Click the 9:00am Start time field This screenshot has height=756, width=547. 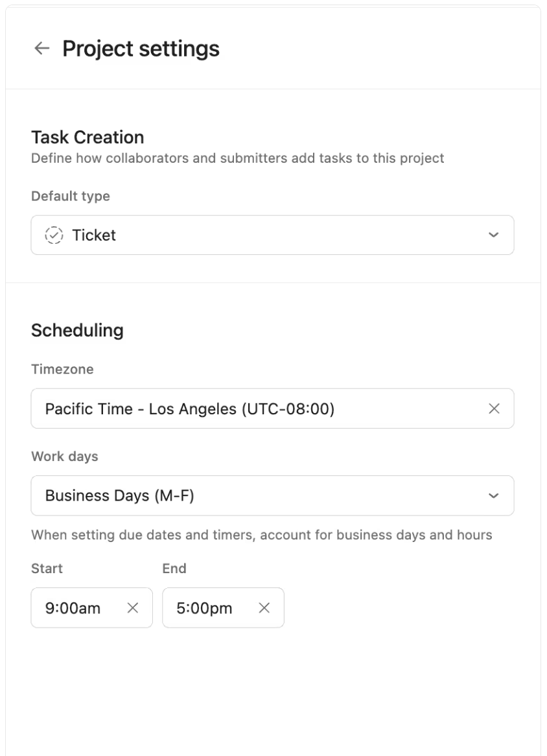[73, 608]
